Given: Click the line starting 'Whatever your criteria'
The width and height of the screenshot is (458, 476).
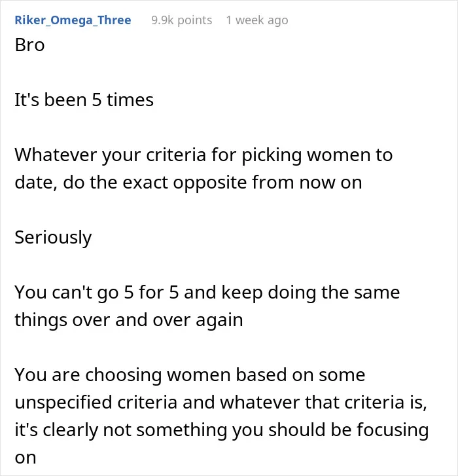Looking at the screenshot, I should coord(203,155).
